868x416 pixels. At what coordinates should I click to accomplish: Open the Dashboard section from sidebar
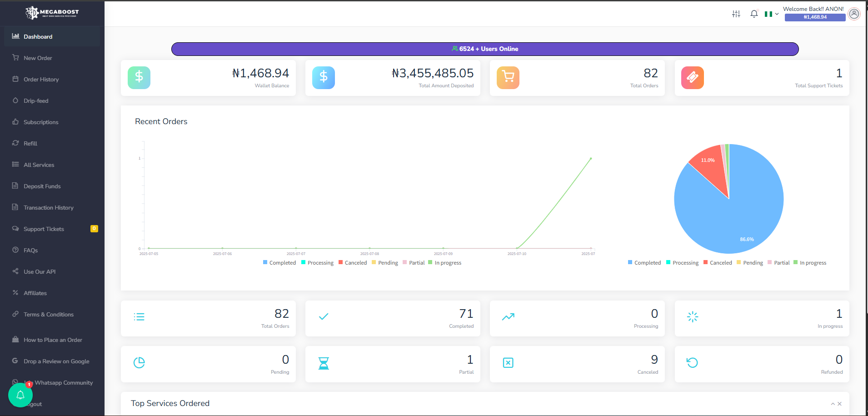tap(38, 36)
